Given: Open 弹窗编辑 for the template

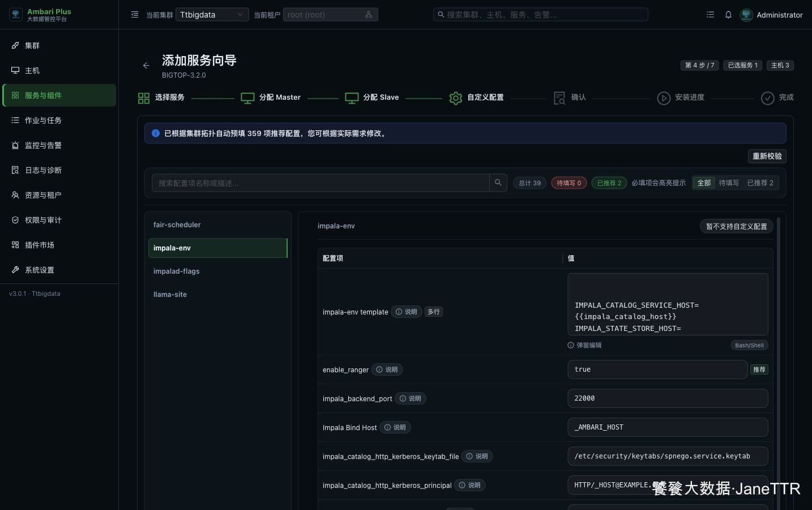Looking at the screenshot, I should click(585, 345).
